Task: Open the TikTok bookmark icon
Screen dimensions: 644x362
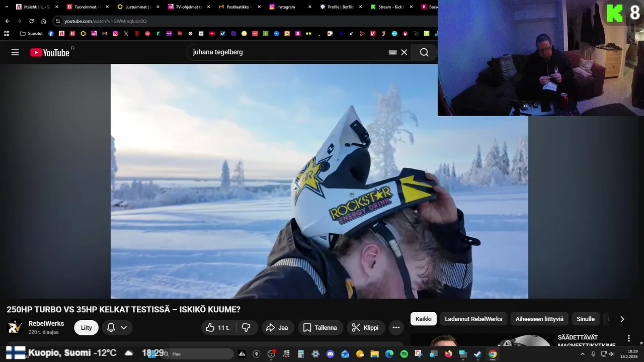Action: click(x=351, y=34)
